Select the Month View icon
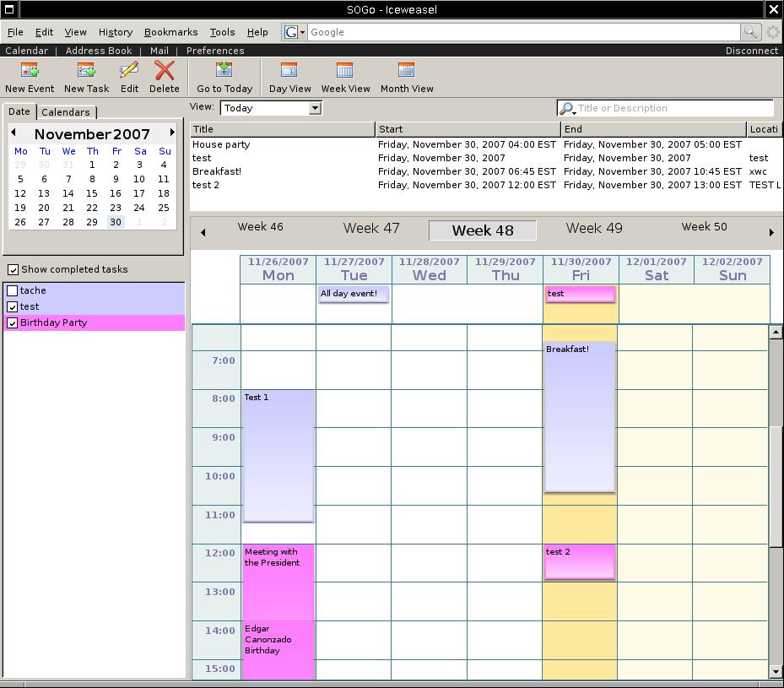The height and width of the screenshot is (688, 784). pos(407,71)
